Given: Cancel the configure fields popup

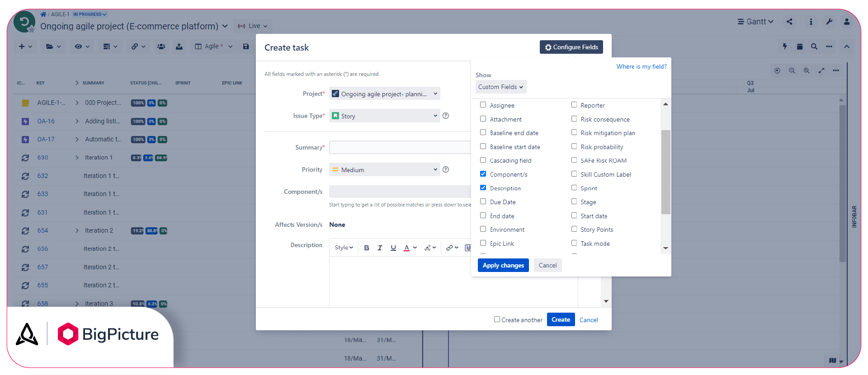Looking at the screenshot, I should coord(547,265).
